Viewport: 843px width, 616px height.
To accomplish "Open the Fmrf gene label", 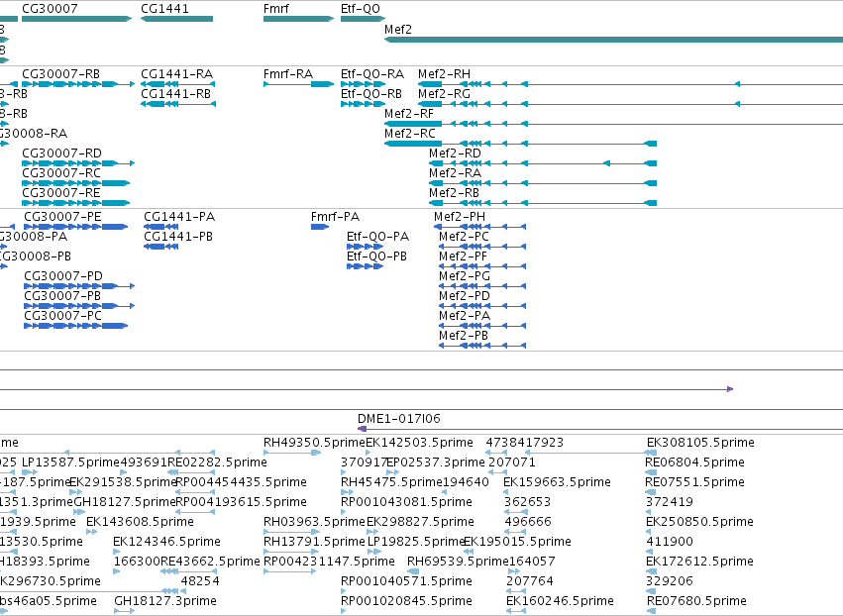I will [x=275, y=9].
